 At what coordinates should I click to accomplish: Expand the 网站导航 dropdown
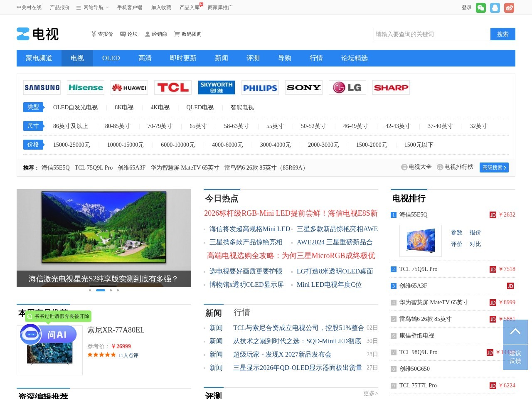coord(93,7)
